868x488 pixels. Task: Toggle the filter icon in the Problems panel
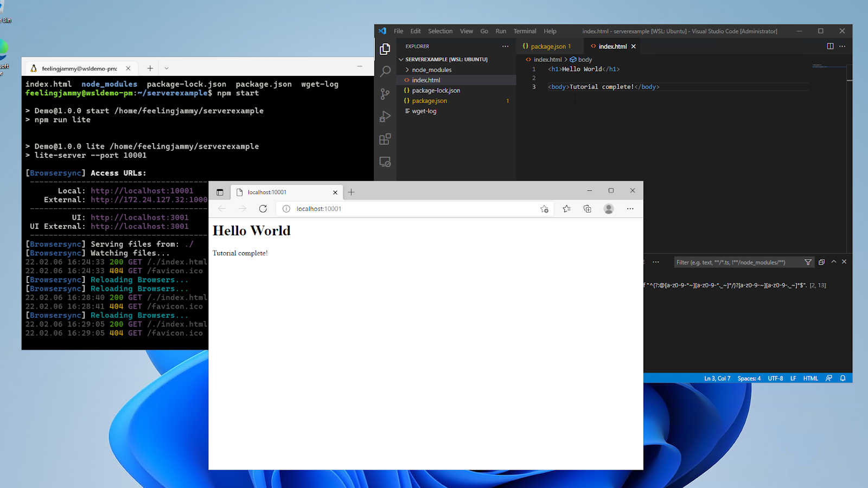point(808,262)
